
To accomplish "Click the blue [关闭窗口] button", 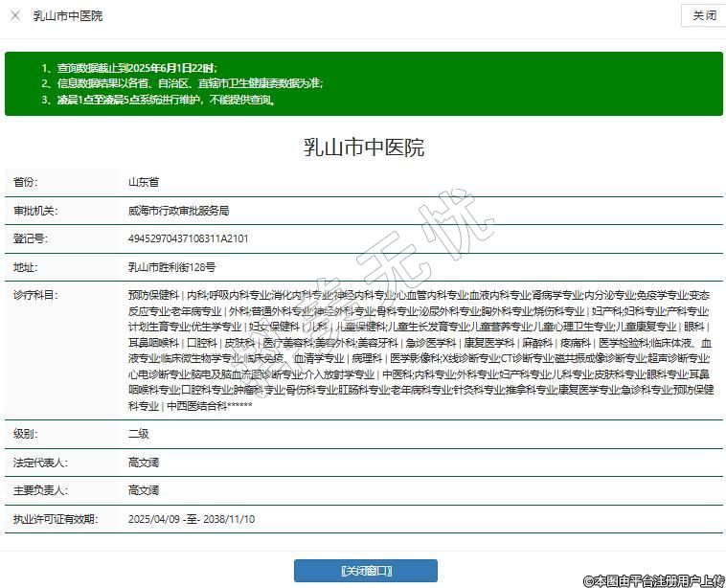I will [365, 571].
